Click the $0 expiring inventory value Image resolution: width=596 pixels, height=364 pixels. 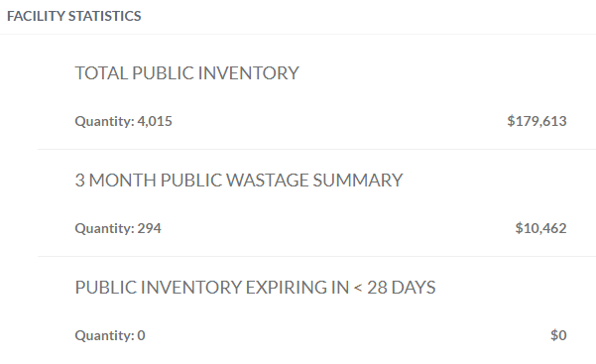[558, 335]
